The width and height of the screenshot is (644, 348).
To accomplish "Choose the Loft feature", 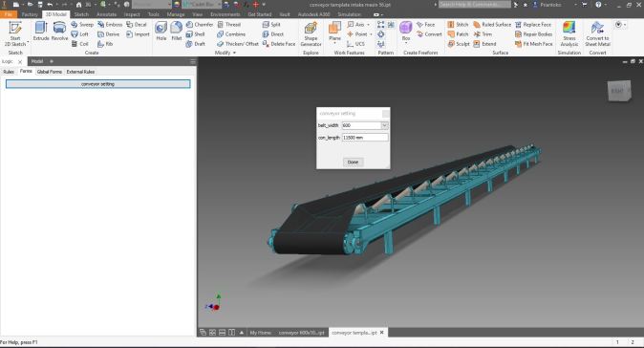I will tap(79, 34).
